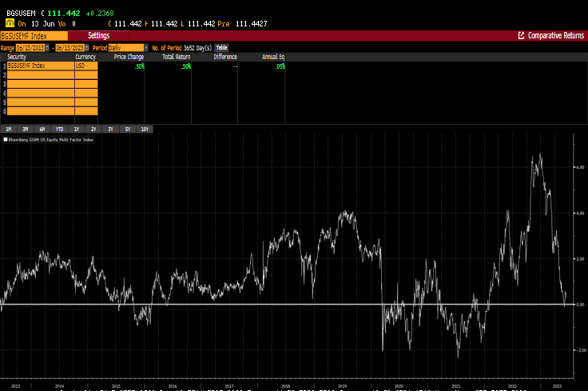Click the Comparative Returns title text

point(556,35)
